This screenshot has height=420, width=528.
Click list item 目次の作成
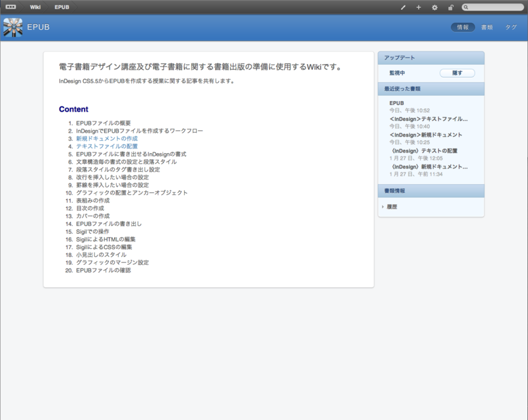(90, 208)
